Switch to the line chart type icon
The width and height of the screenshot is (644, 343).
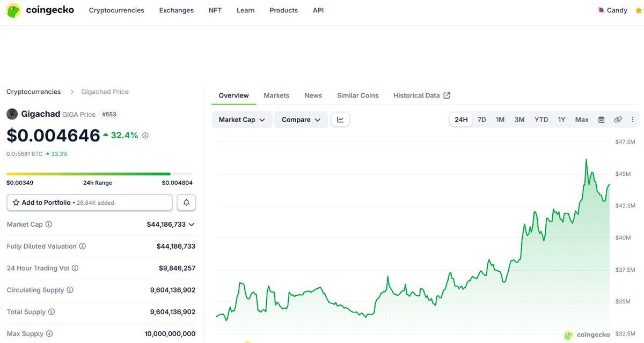(340, 120)
